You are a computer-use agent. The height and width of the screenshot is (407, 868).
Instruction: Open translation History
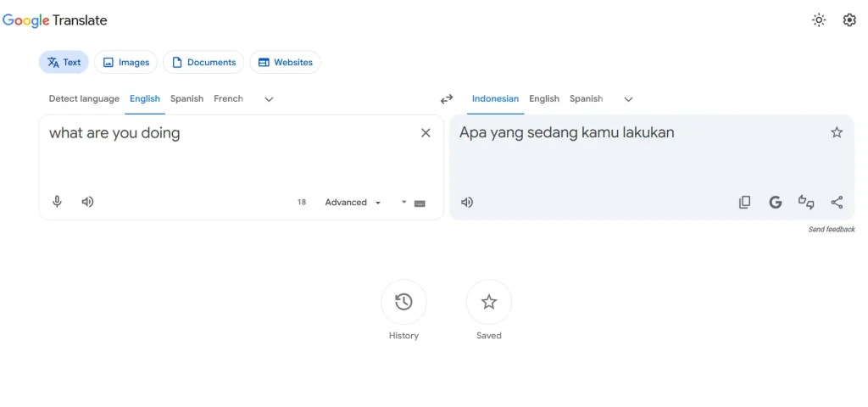[403, 303]
